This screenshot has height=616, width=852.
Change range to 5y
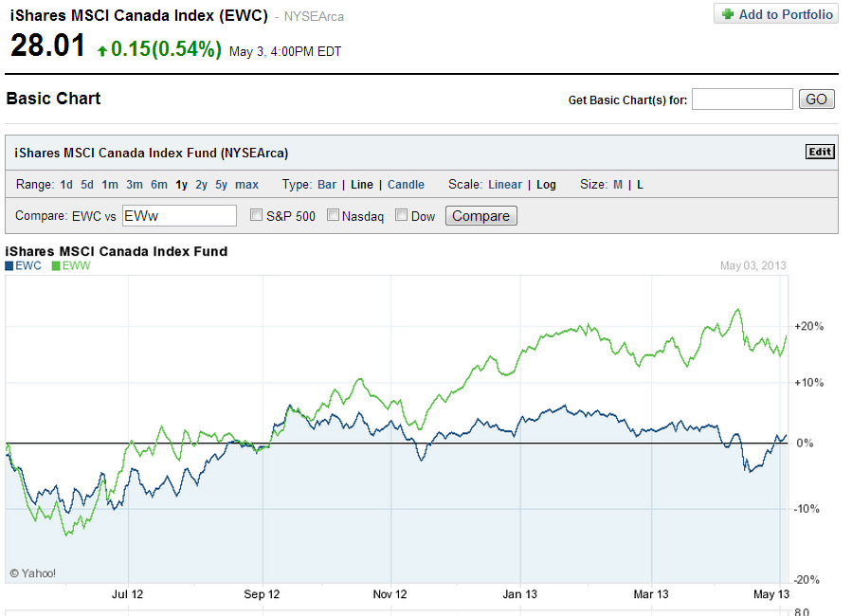pyautogui.click(x=221, y=185)
